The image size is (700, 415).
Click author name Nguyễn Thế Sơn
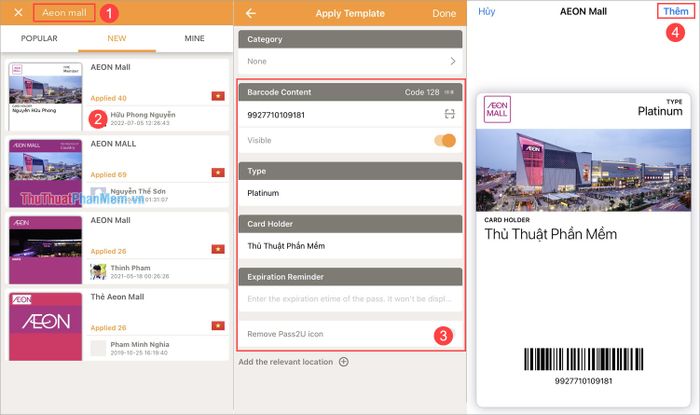click(x=138, y=191)
